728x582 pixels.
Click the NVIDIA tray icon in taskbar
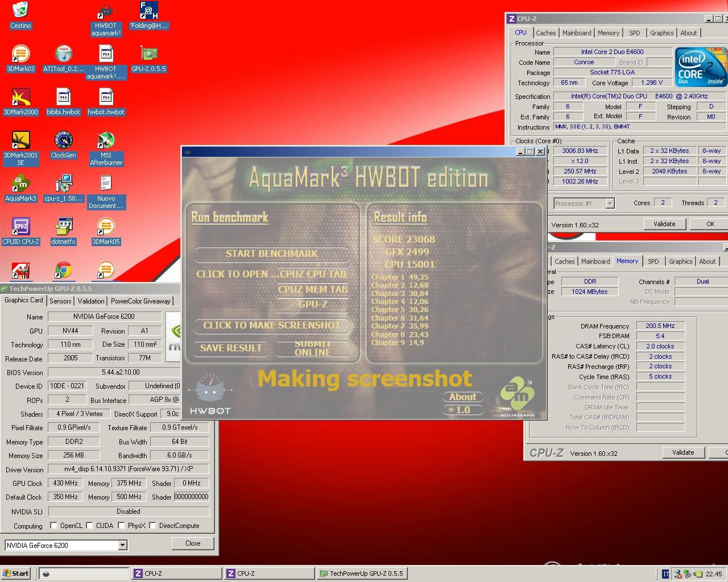(x=697, y=573)
